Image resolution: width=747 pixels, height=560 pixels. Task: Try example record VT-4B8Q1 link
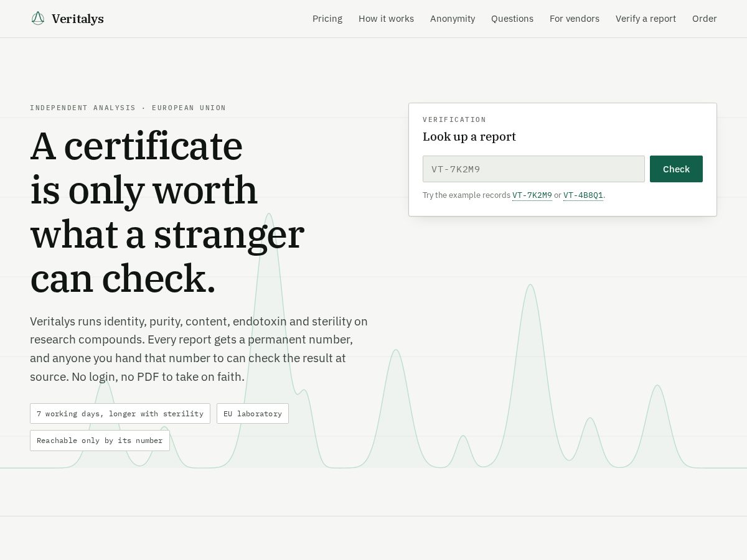583,195
